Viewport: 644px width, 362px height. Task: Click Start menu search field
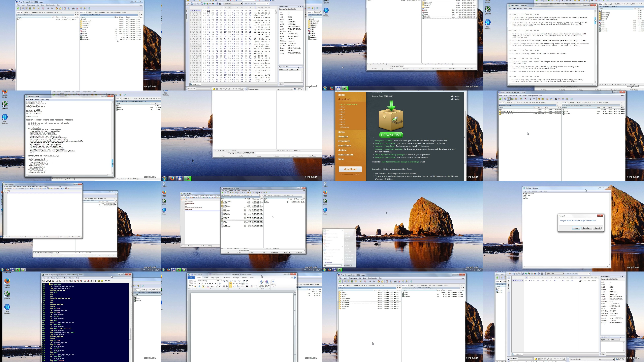click(x=333, y=266)
